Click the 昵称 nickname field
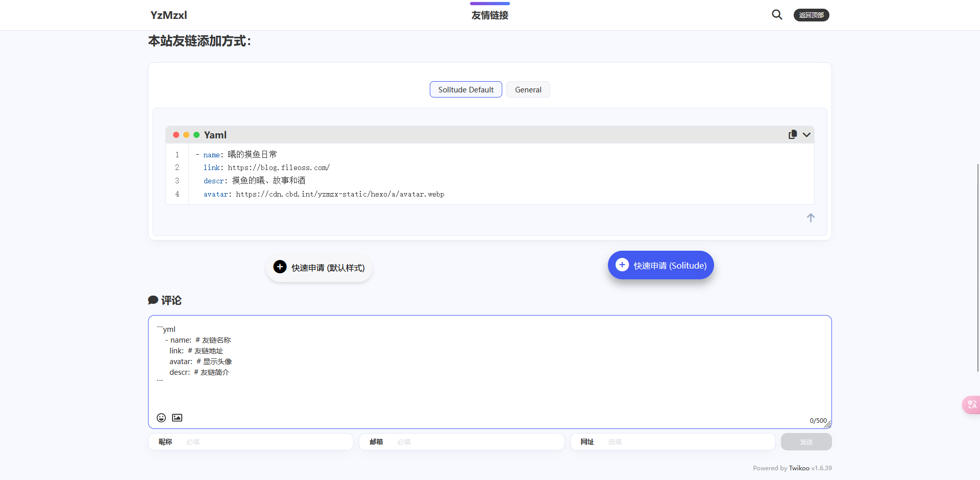This screenshot has width=980, height=480. tap(251, 442)
